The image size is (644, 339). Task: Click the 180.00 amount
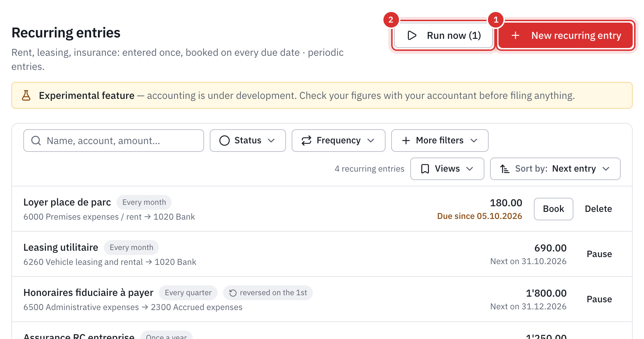click(506, 203)
